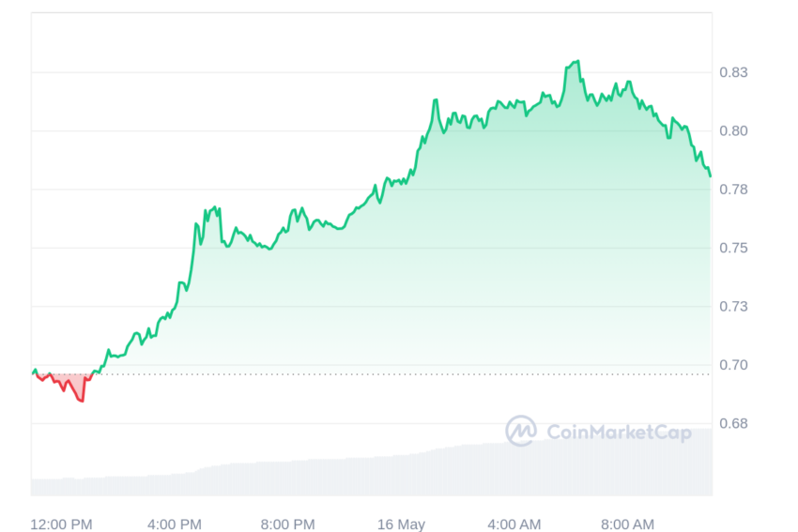Select the 12:00 PM time axis label
This screenshot has width=798, height=532.
tap(62, 524)
